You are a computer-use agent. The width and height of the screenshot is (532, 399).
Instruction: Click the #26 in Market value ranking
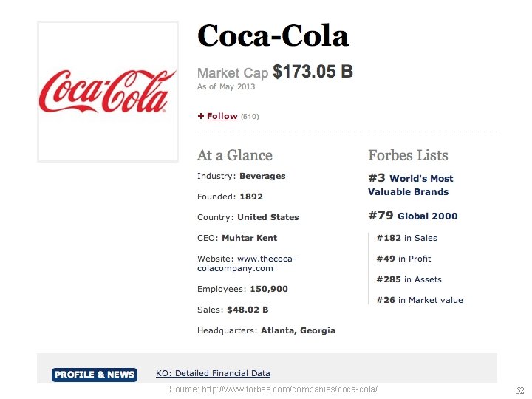click(419, 300)
